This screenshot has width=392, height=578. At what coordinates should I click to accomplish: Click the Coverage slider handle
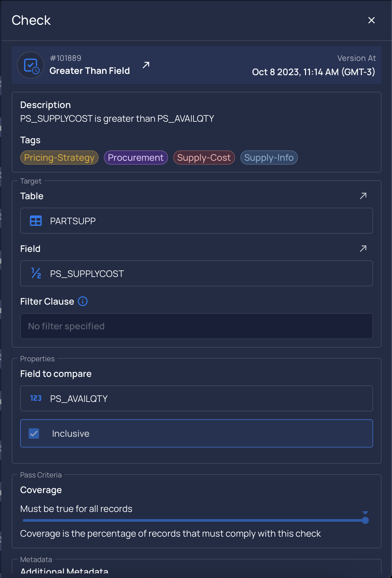pos(365,520)
